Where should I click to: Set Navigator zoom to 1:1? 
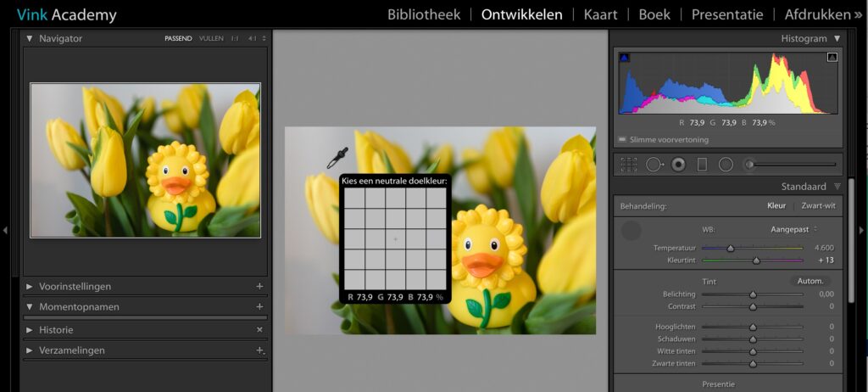click(235, 38)
